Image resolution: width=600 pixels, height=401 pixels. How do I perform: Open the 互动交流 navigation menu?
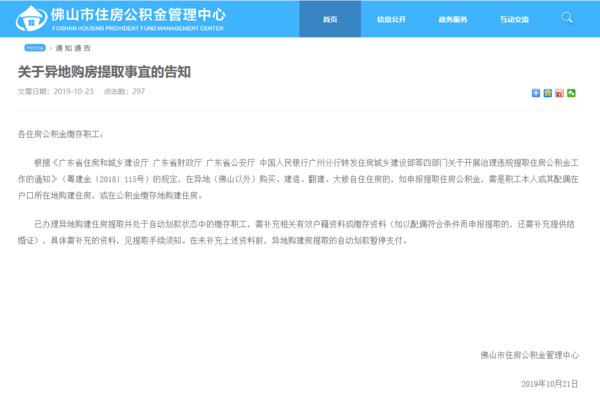(514, 19)
